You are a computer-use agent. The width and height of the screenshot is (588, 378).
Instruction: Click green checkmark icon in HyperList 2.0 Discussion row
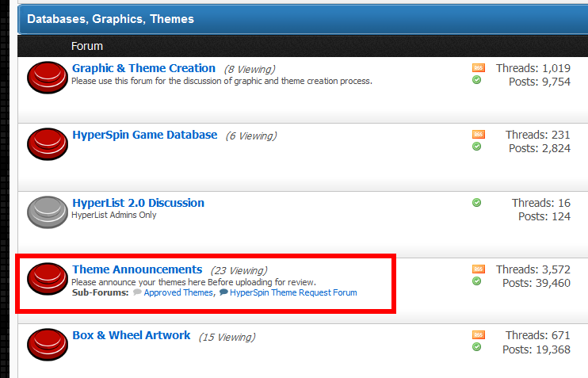476,203
